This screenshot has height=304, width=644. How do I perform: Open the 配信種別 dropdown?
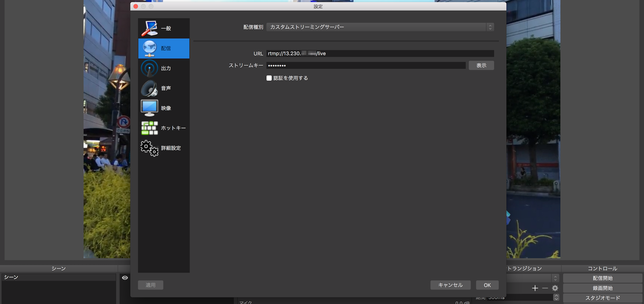pyautogui.click(x=380, y=27)
